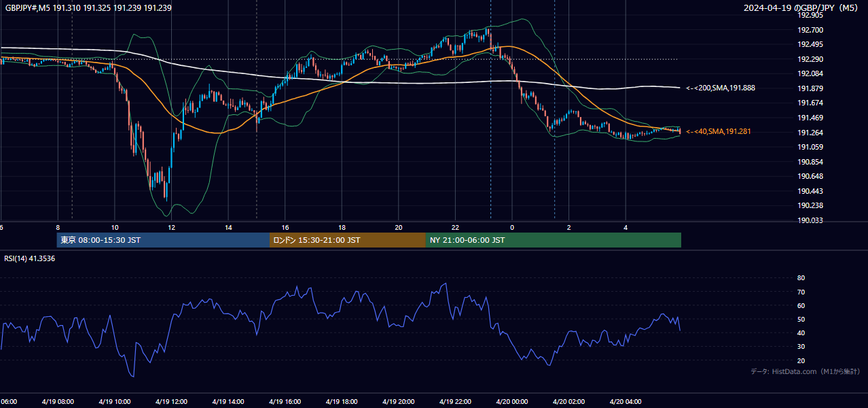Click price axis value 191.264
Image resolution: width=868 pixels, height=408 pixels.
(x=810, y=133)
